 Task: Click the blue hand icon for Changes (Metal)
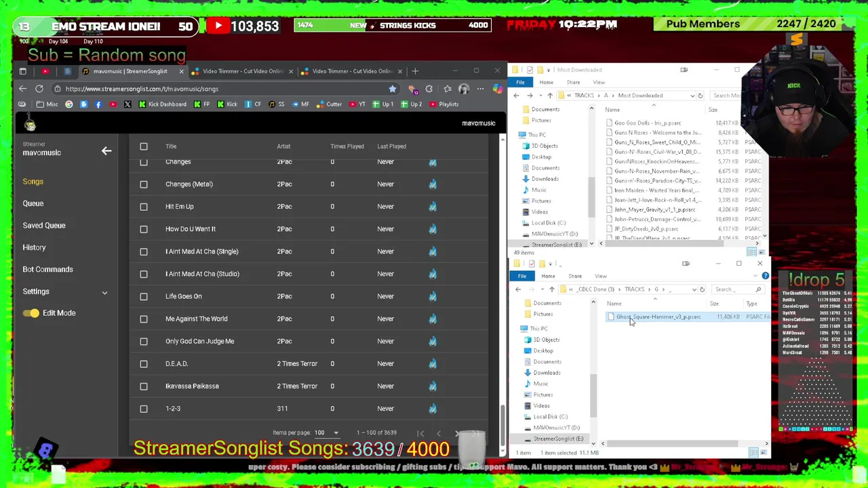tap(433, 184)
